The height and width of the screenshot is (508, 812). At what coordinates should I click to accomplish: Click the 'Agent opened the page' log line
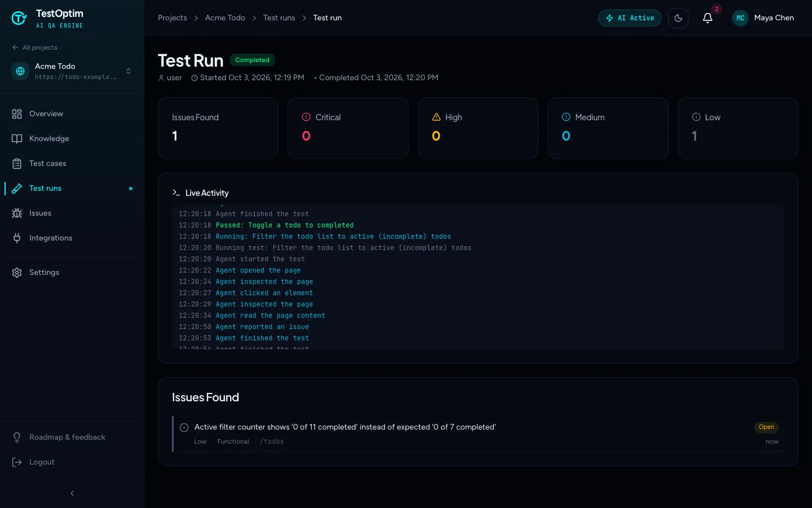pyautogui.click(x=258, y=270)
